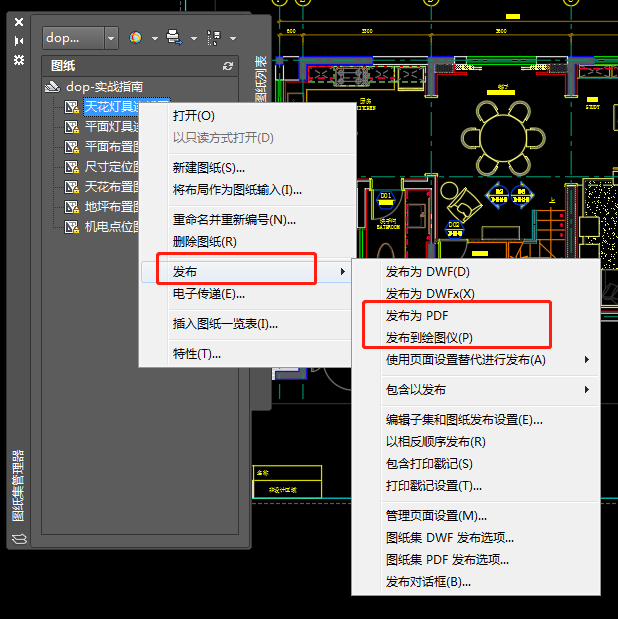Click the locked sheet icon beside 地坪布置
Viewport: 618px width, 619px height.
[72, 207]
